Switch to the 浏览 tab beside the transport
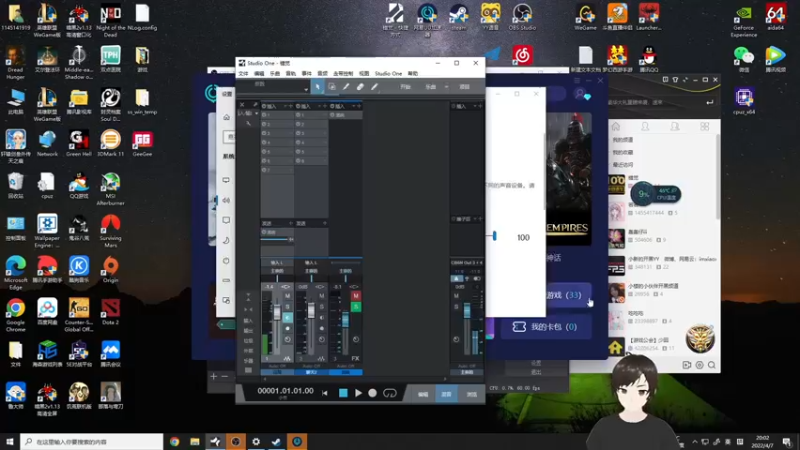Image resolution: width=800 pixels, height=450 pixels. 471,394
